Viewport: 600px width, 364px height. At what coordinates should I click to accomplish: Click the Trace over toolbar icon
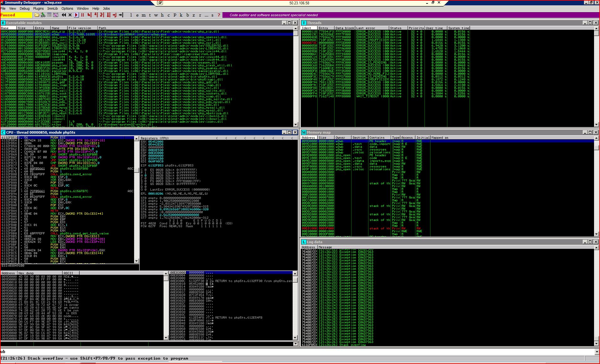point(108,15)
